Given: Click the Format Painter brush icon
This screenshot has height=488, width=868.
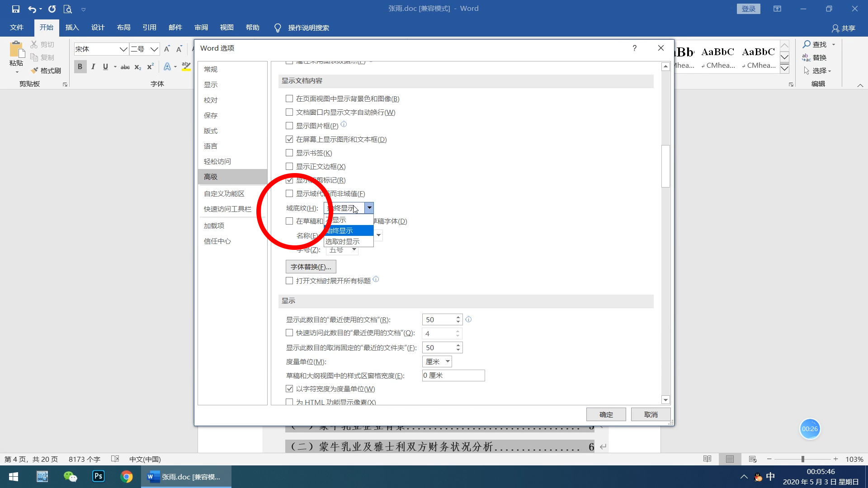Looking at the screenshot, I should [x=34, y=70].
